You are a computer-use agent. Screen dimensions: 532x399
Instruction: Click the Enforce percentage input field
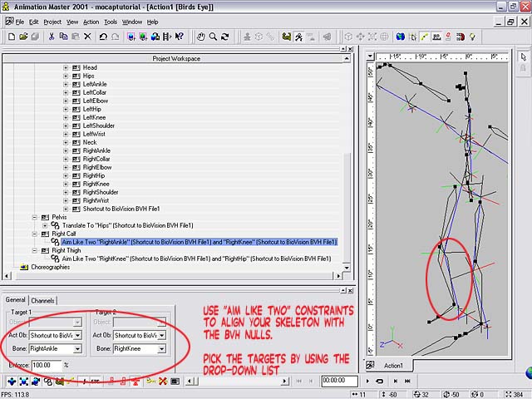(x=45, y=364)
